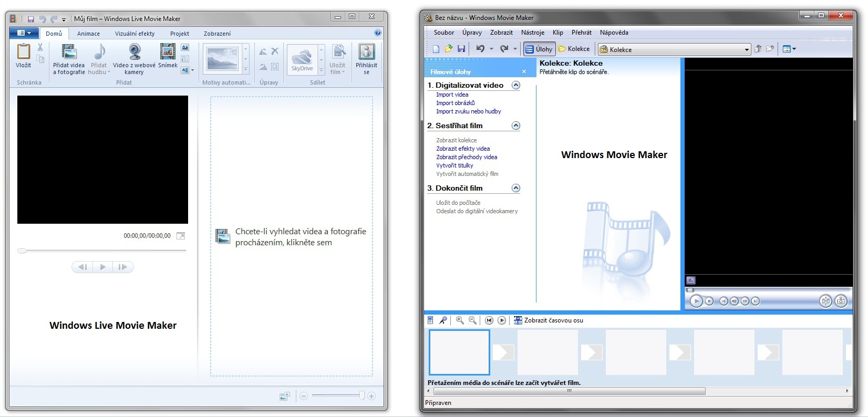The height and width of the screenshot is (417, 868).
Task: Play preview in Windows Live Movie Maker
Action: pos(102,267)
